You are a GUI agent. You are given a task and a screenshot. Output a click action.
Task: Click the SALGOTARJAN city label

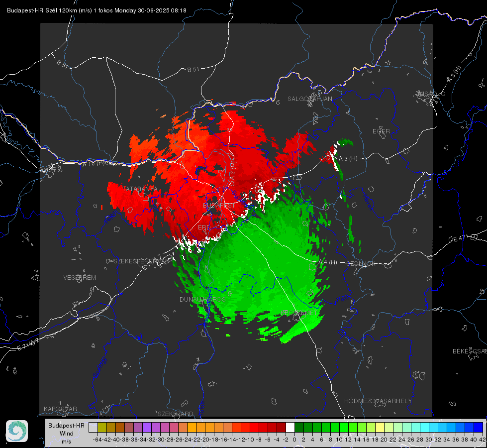pyautogui.click(x=309, y=99)
